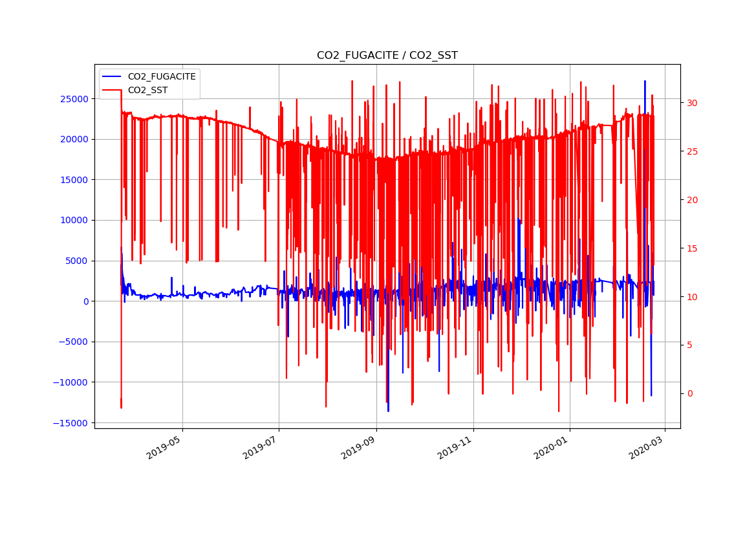Viewport: 756px width, 535px height.
Task: Select the CO2_FUGACITE legend label
Action: click(x=161, y=76)
